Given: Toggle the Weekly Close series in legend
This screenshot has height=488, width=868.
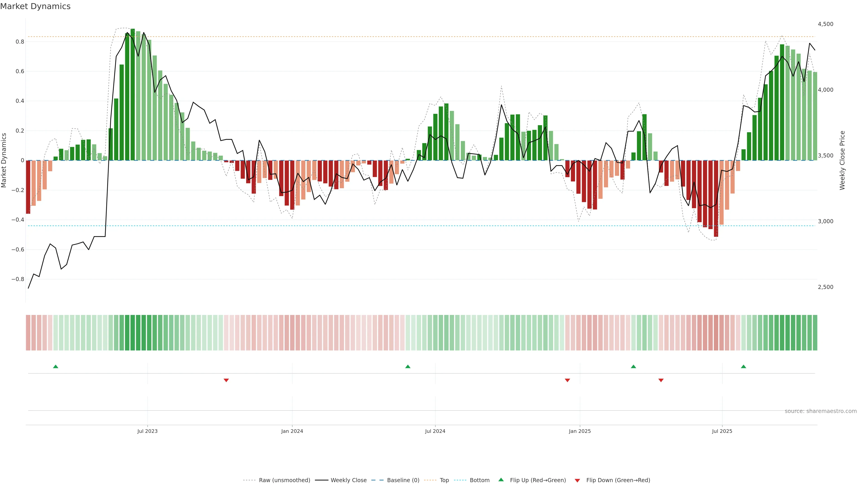Looking at the screenshot, I should 348,480.
